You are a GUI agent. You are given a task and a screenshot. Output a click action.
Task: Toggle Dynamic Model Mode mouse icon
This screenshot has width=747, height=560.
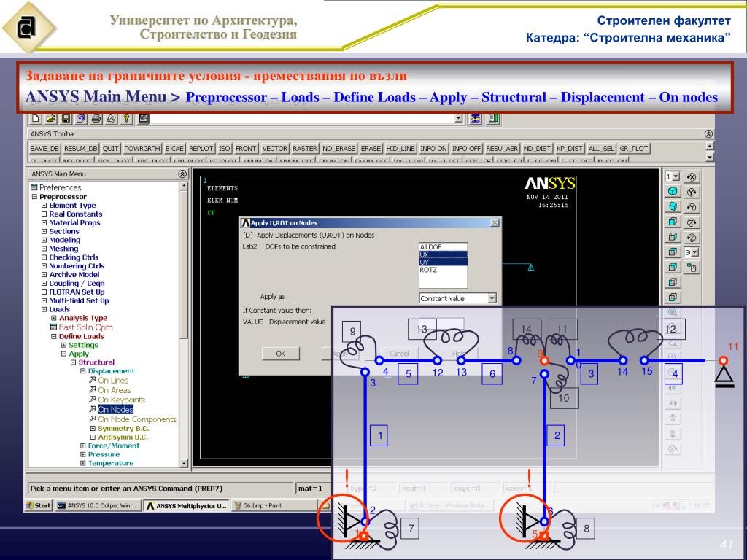coord(692,267)
